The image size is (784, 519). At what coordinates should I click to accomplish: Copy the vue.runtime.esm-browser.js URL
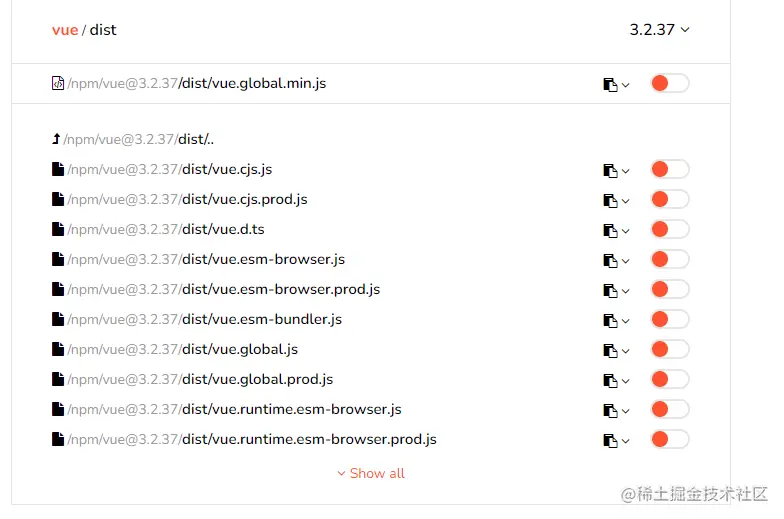610,410
